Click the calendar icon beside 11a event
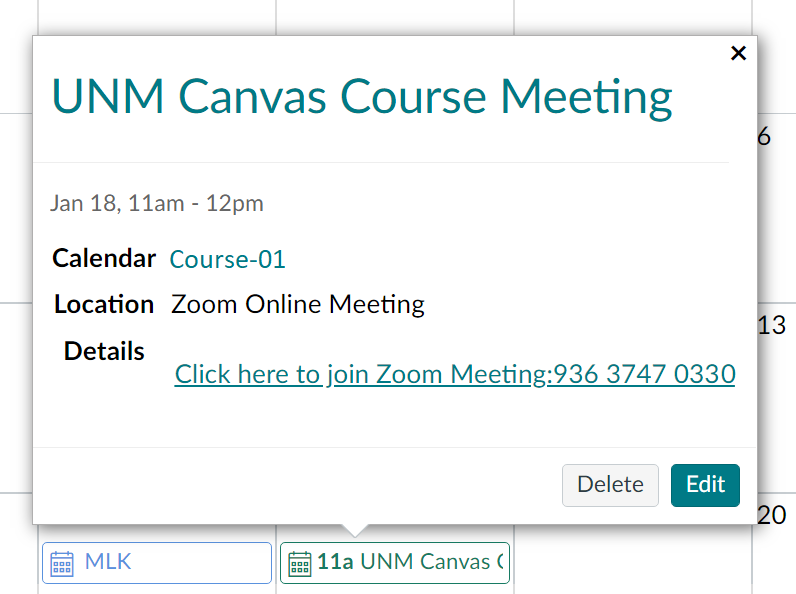Image resolution: width=796 pixels, height=594 pixels. coord(300,564)
